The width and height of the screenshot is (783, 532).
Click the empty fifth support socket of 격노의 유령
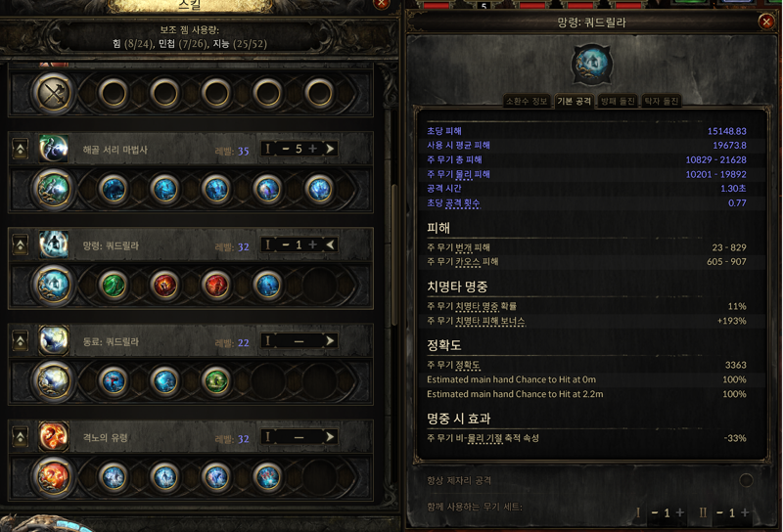tap(319, 477)
